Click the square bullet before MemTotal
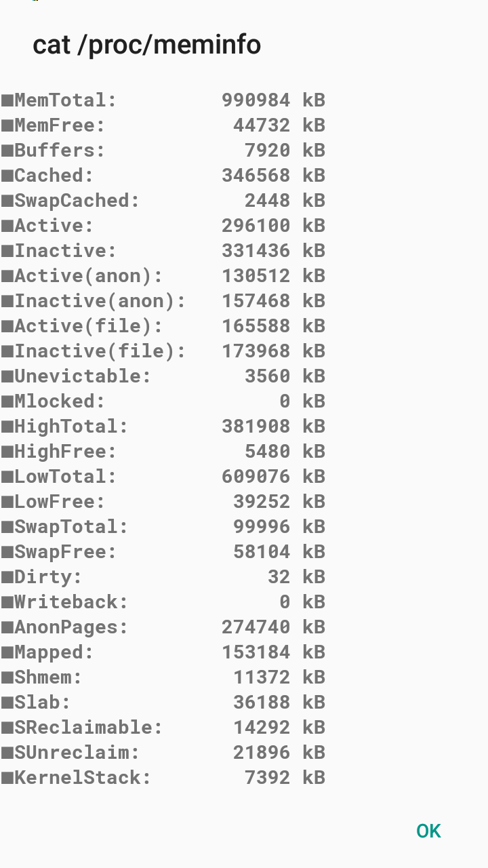This screenshot has width=488, height=868. click(x=7, y=101)
